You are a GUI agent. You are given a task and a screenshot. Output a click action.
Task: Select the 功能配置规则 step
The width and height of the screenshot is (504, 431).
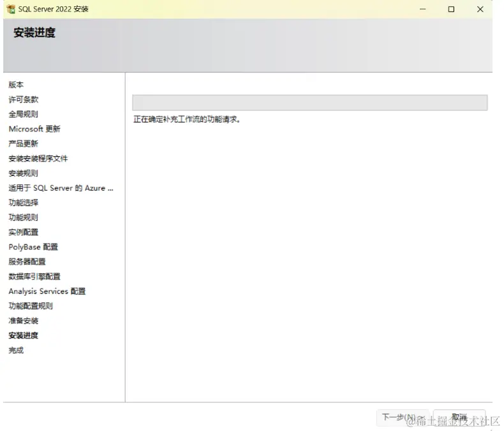point(31,306)
